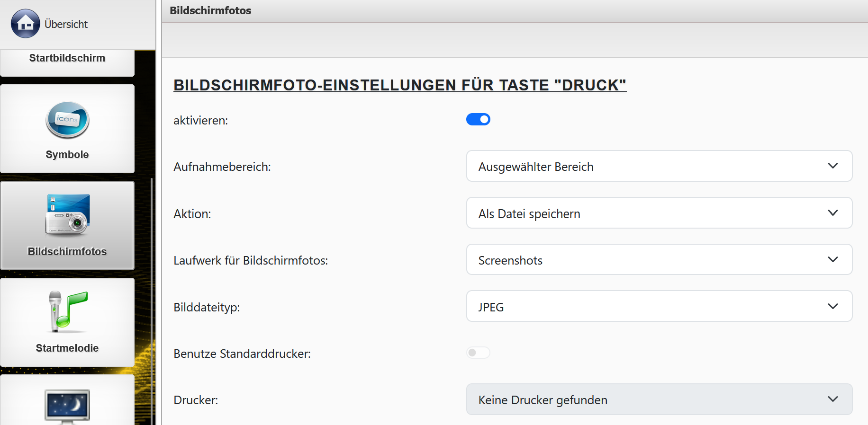Image resolution: width=868 pixels, height=425 pixels.
Task: Click the Startmelodie label text
Action: pyautogui.click(x=67, y=348)
